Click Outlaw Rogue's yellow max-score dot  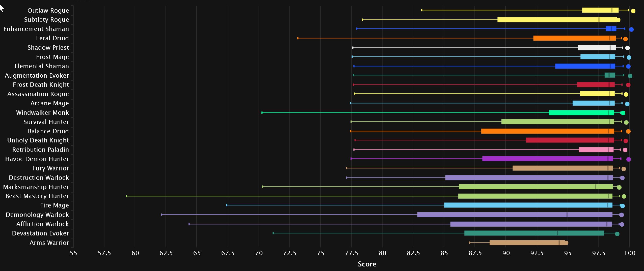point(633,11)
